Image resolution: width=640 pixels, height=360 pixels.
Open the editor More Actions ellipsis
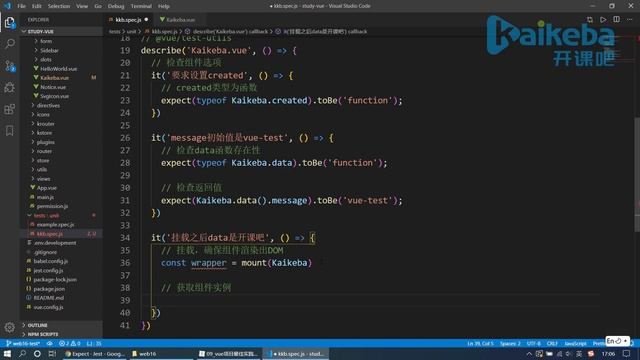click(x=630, y=20)
